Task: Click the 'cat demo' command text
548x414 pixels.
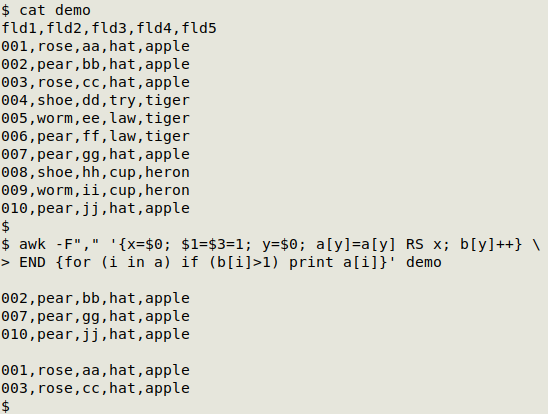Action: point(55,10)
